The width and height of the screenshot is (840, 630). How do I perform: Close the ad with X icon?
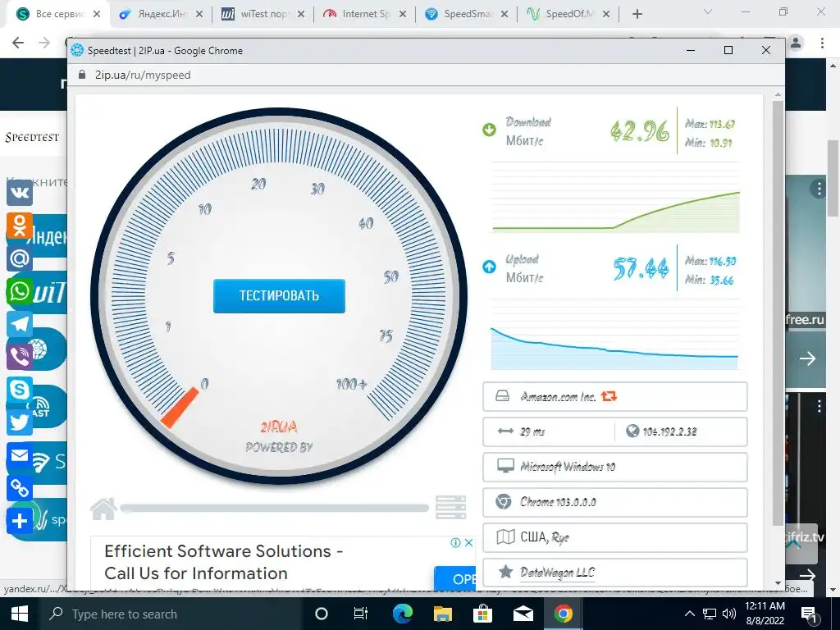coord(468,543)
